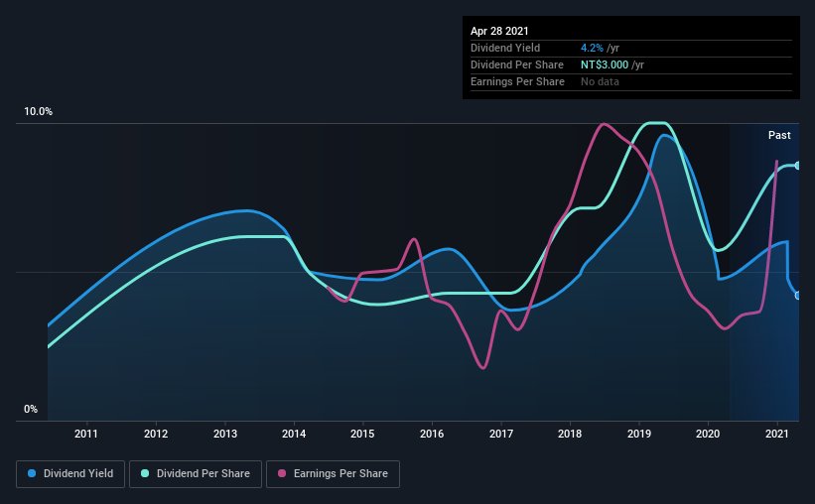Screen dimensions: 815x504
Task: Toggle the Earnings Per Share legend button
Action: click(333, 474)
